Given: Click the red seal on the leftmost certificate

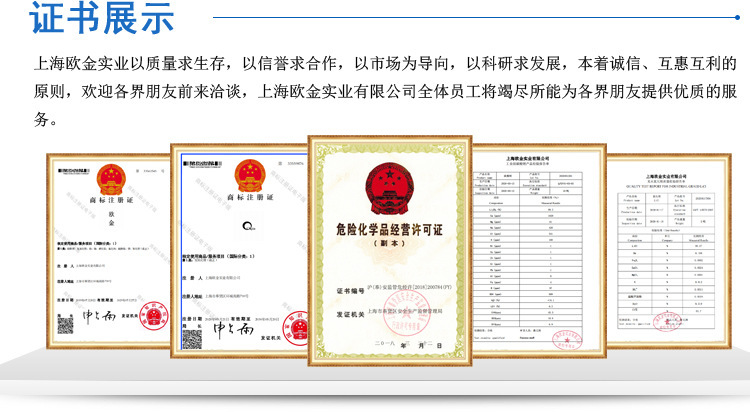Looking at the screenshot, I should (x=154, y=316).
